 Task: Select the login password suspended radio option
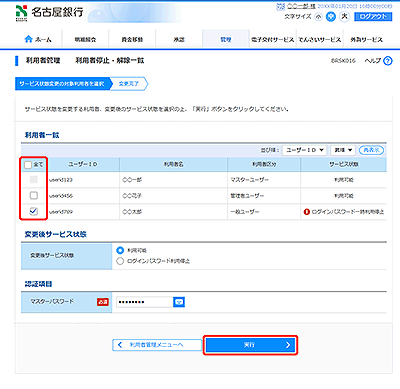pos(120,261)
